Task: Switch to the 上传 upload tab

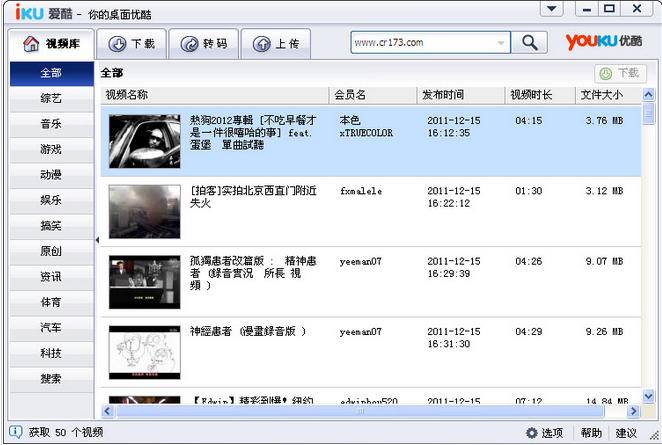Action: pos(276,44)
